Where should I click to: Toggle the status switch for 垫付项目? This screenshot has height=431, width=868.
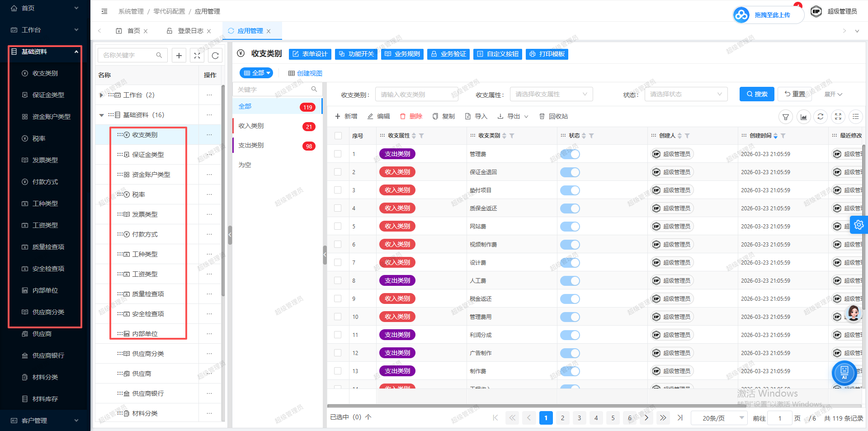pos(570,190)
